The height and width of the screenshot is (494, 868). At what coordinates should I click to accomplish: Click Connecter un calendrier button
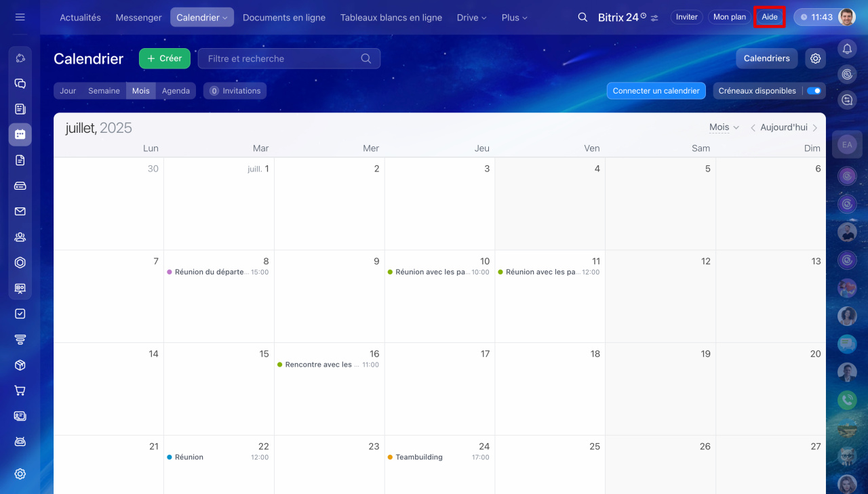tap(656, 91)
